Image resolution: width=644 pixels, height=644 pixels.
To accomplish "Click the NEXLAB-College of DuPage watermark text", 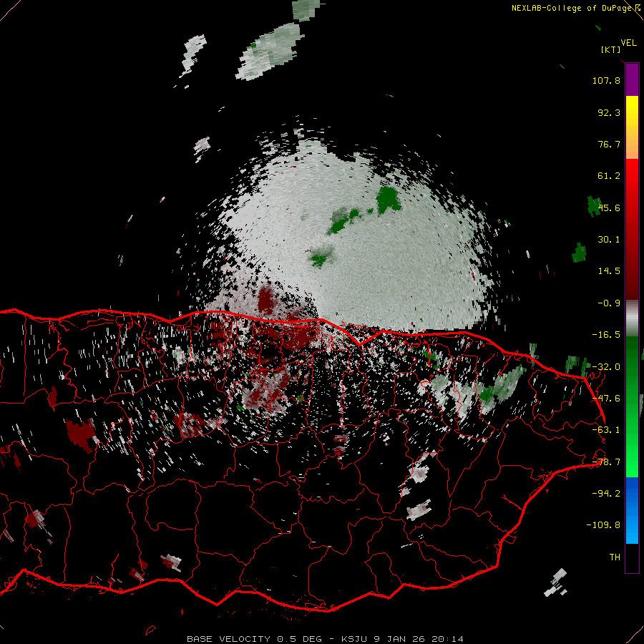I will (571, 8).
